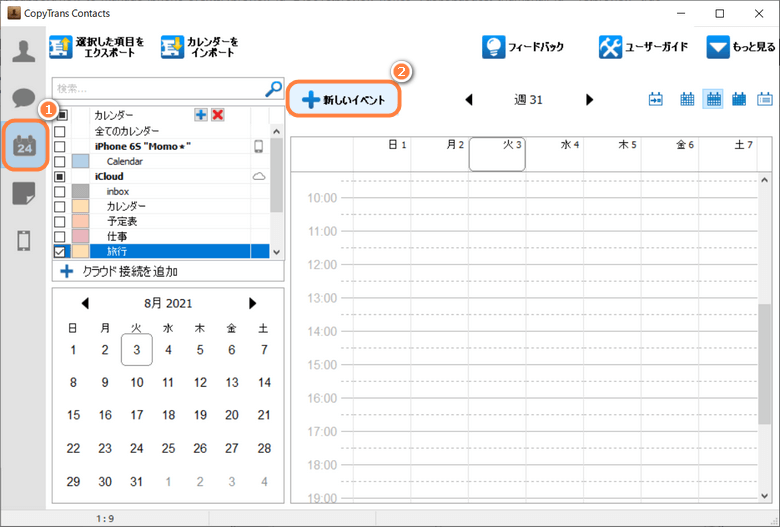Open the device info sidebar icon
780x527 pixels.
(23, 241)
